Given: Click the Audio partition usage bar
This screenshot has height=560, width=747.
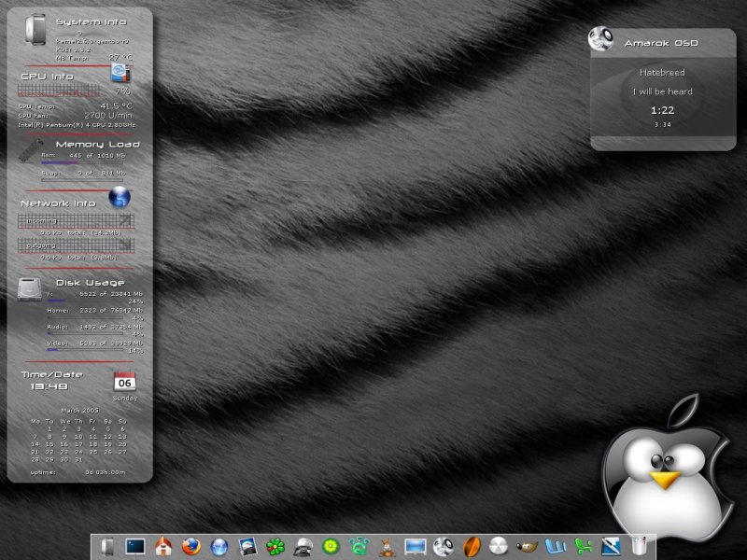Looking at the screenshot, I should pyautogui.click(x=85, y=333).
